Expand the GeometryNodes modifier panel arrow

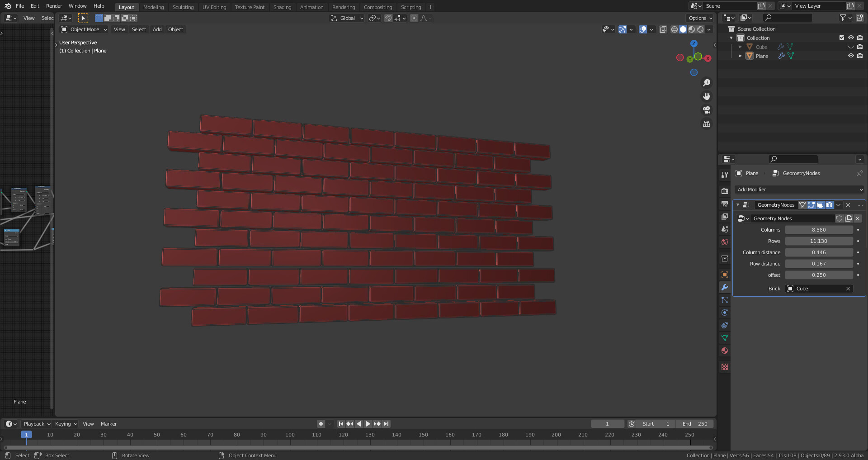coord(737,205)
